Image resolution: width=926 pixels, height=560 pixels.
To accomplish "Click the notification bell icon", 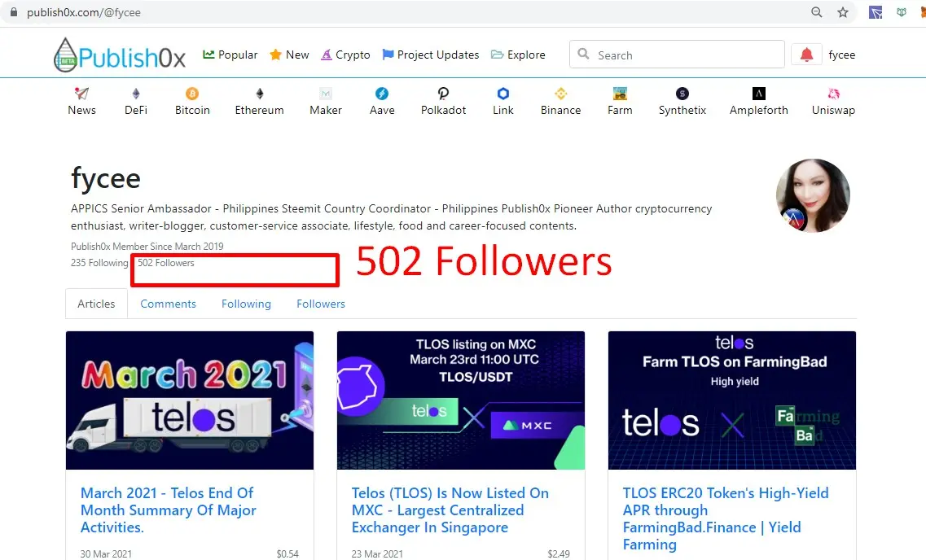I will tap(806, 55).
